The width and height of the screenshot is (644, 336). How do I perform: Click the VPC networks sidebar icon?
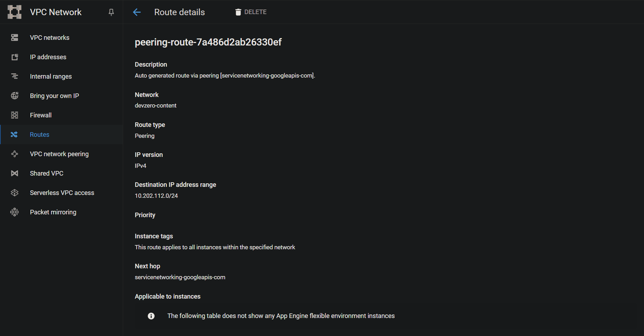(14, 38)
